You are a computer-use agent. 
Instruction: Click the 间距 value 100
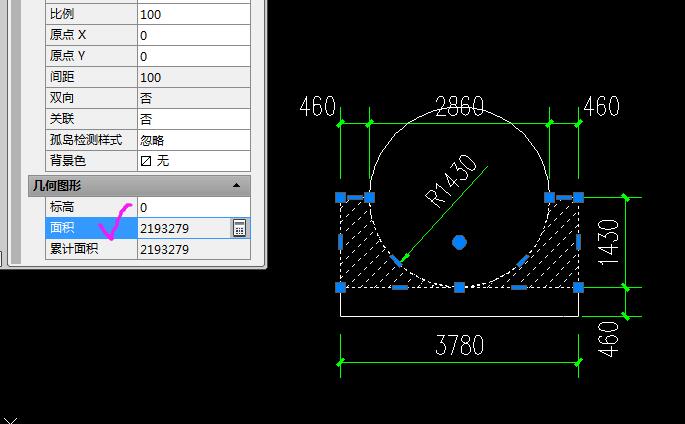(194, 77)
